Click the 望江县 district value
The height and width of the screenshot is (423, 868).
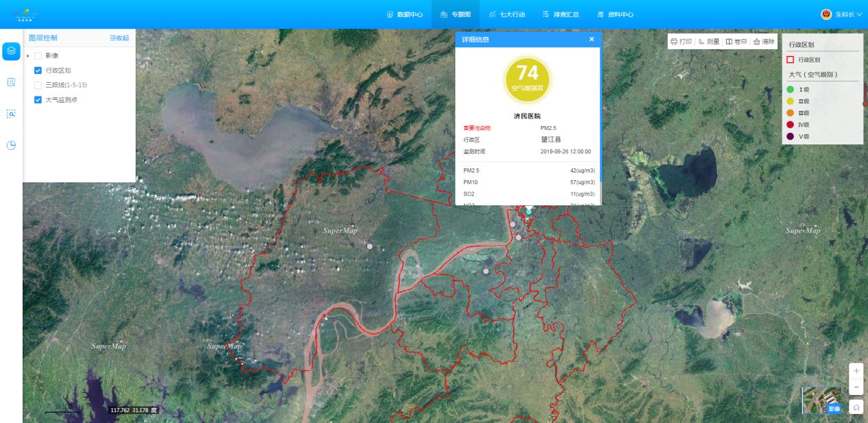click(x=551, y=140)
